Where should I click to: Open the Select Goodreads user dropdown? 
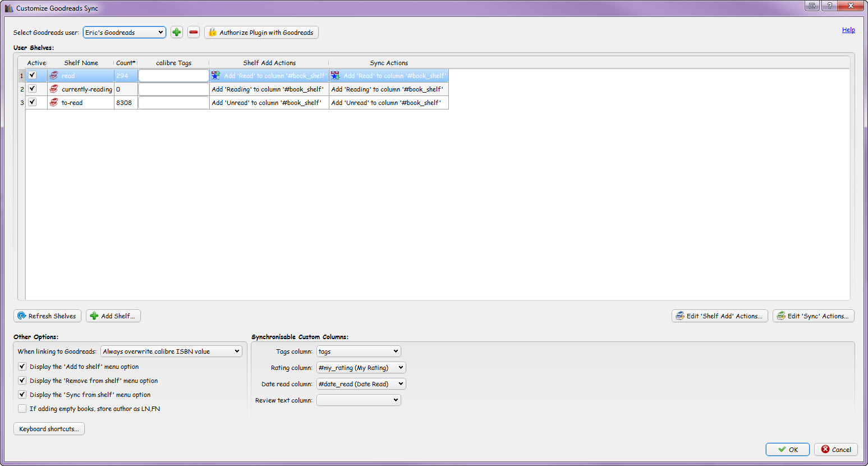[x=125, y=33]
